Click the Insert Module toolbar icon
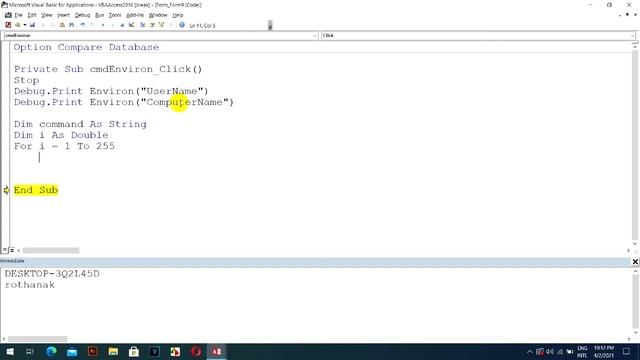Viewport: 640px width, 360px height. click(x=18, y=25)
